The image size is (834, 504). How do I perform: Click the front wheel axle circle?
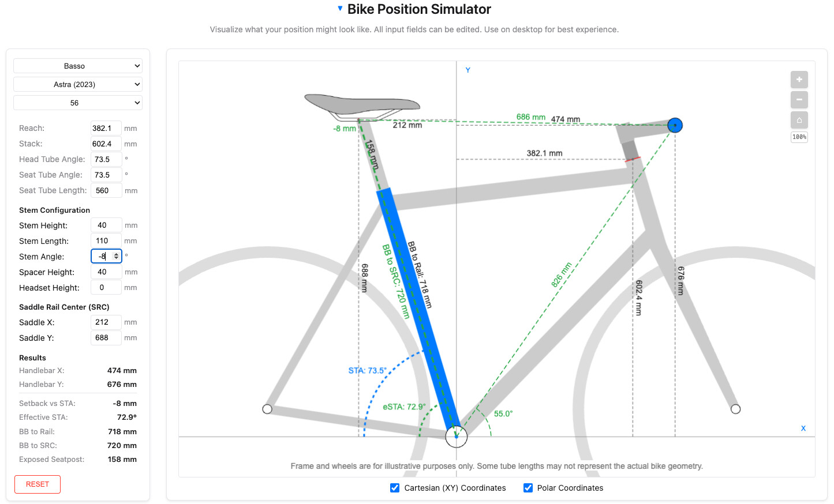(735, 409)
